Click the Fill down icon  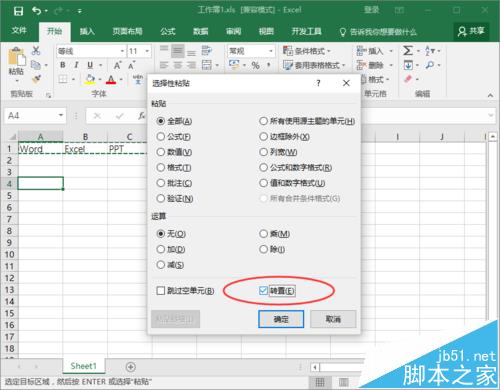click(408, 65)
